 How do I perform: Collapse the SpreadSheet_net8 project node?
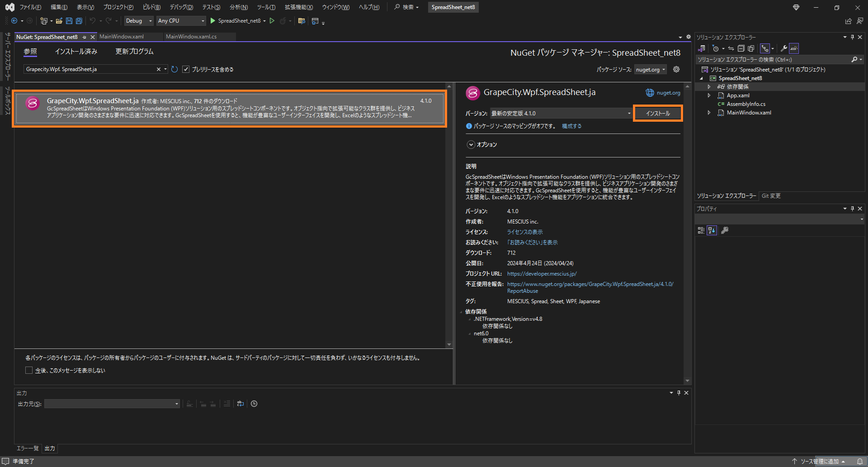click(702, 78)
